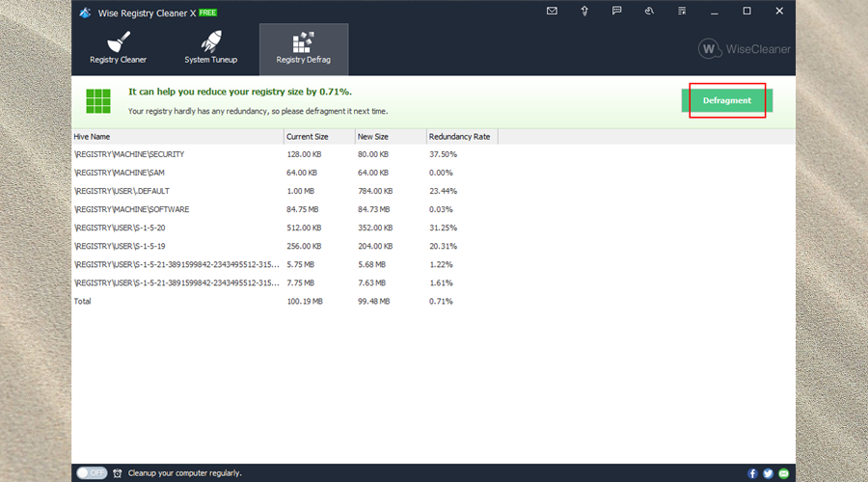This screenshot has width=868, height=482.
Task: Click 'Cleanup your computer regularly' text
Action: [x=185, y=473]
